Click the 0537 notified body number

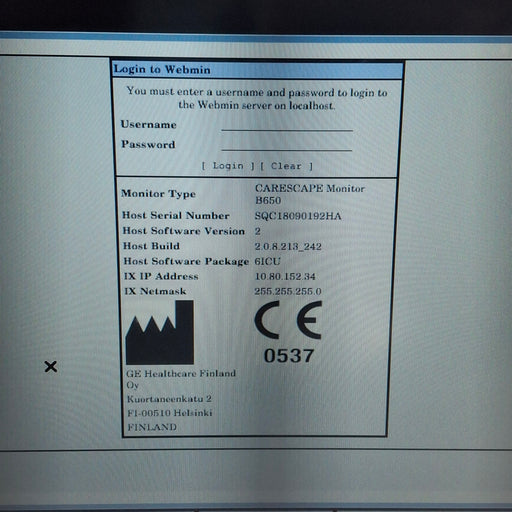(289, 356)
